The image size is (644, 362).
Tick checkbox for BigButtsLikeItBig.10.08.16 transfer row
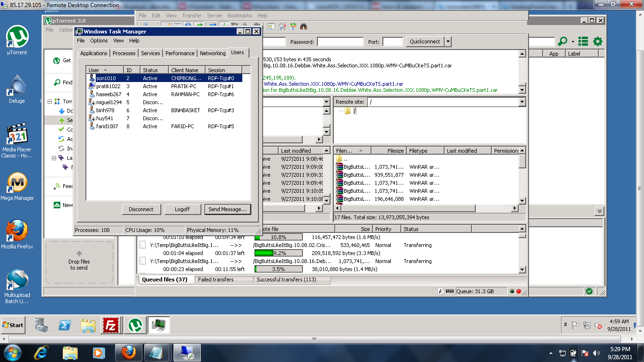pyautogui.click(x=142, y=261)
